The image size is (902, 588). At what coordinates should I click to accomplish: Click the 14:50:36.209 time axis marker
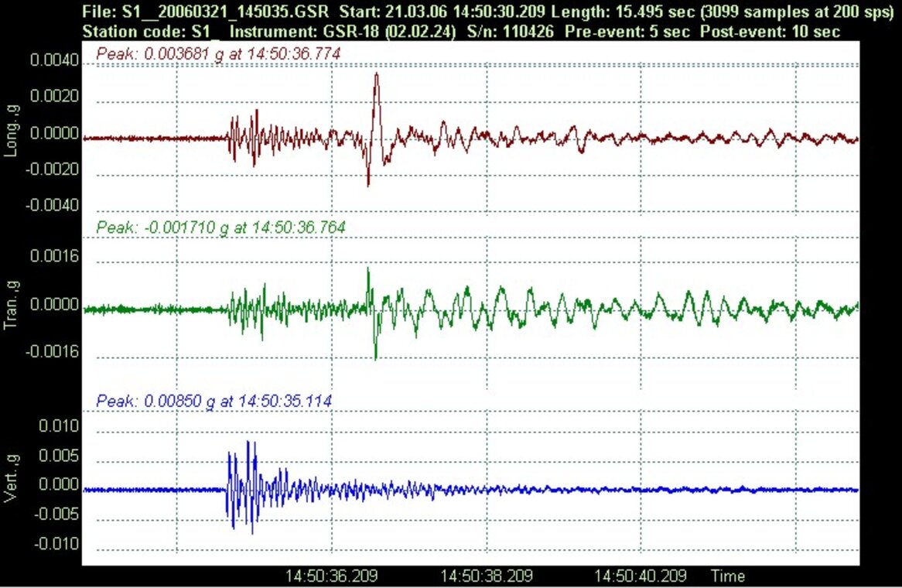(x=332, y=576)
